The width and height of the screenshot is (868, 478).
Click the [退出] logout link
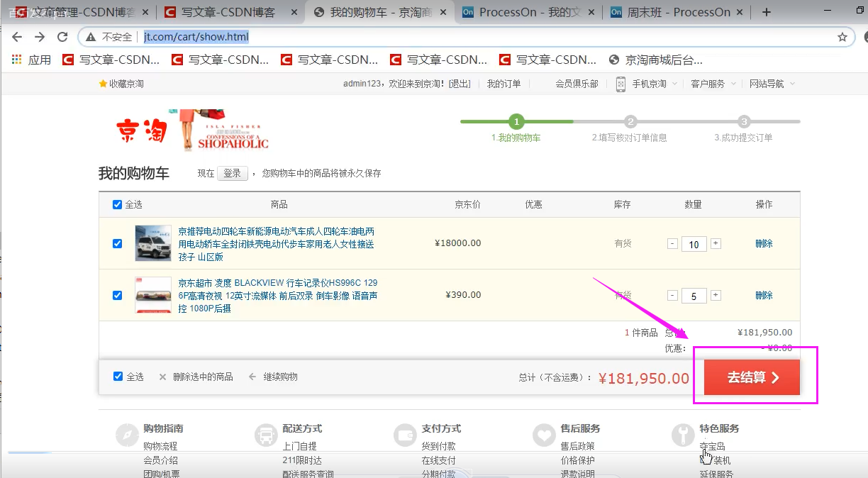click(x=460, y=84)
